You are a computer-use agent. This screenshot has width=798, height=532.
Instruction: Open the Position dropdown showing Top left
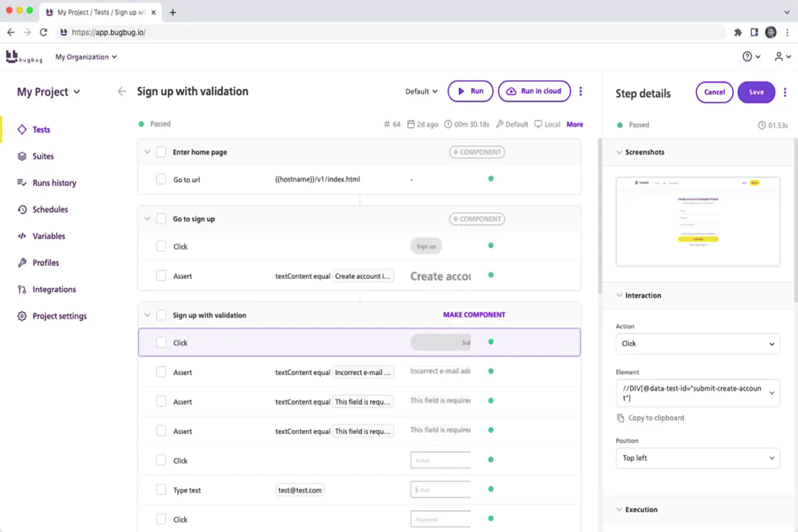pos(698,458)
